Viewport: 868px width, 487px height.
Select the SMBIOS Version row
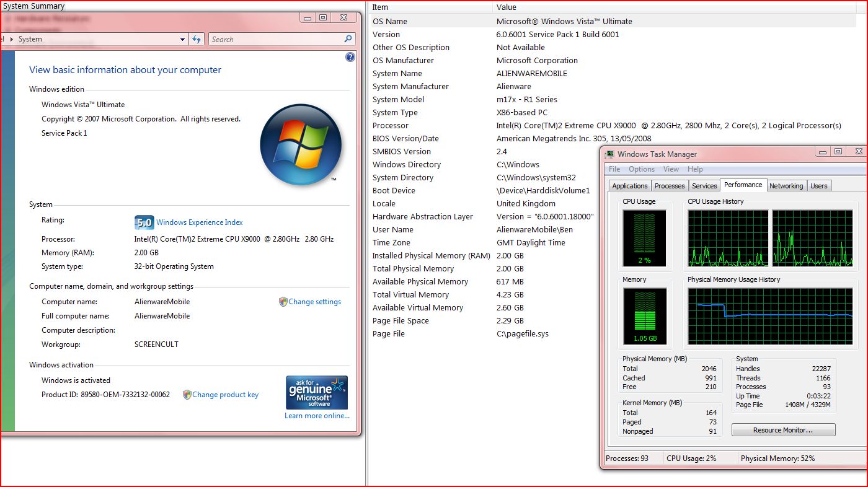485,151
